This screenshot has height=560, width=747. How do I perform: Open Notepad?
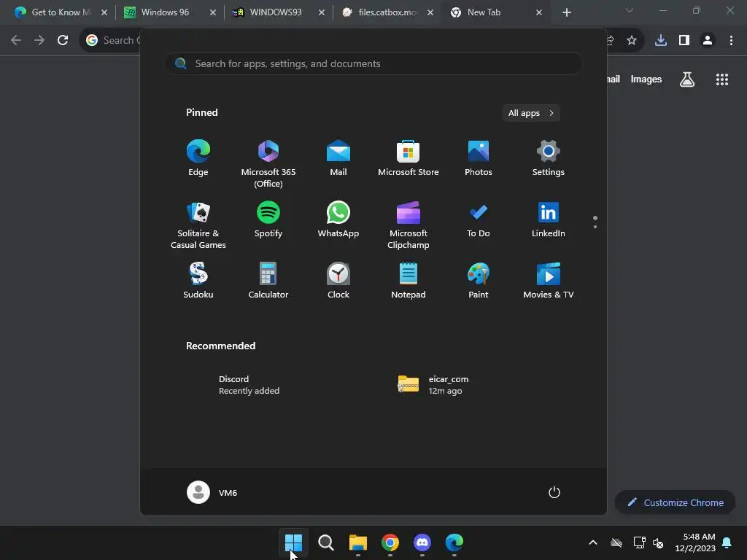coord(409,281)
